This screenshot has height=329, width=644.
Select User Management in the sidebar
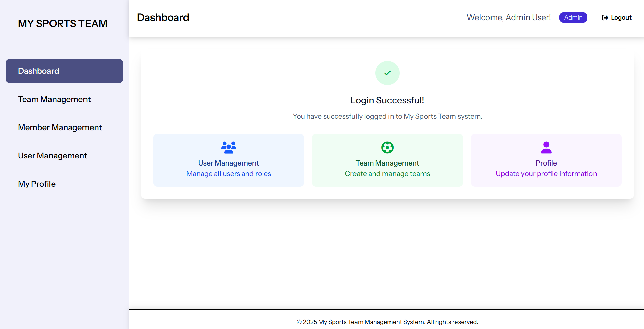point(52,155)
